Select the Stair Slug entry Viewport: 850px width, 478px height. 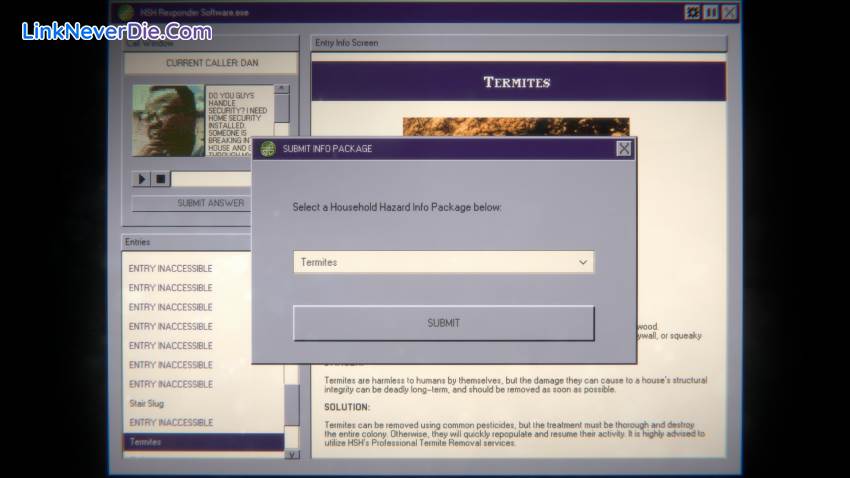pyautogui.click(x=146, y=403)
